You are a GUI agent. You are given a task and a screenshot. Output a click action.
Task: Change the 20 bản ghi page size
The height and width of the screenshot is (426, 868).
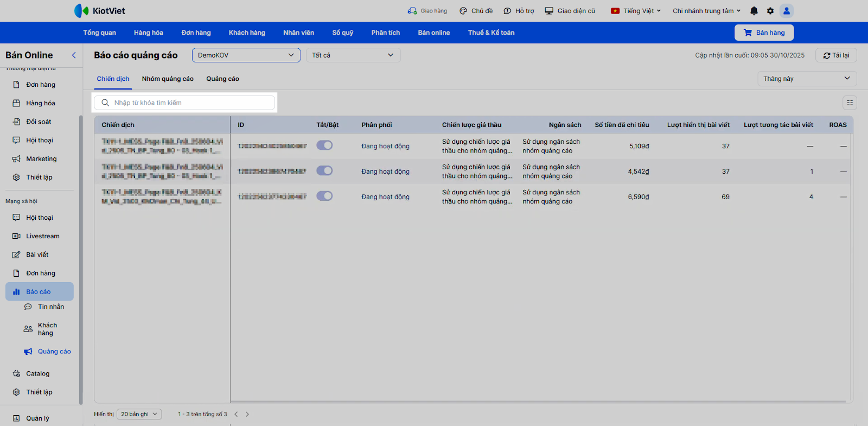[139, 414]
